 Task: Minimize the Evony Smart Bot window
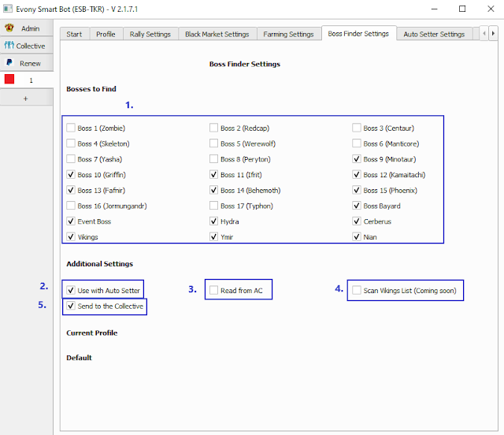click(x=434, y=9)
